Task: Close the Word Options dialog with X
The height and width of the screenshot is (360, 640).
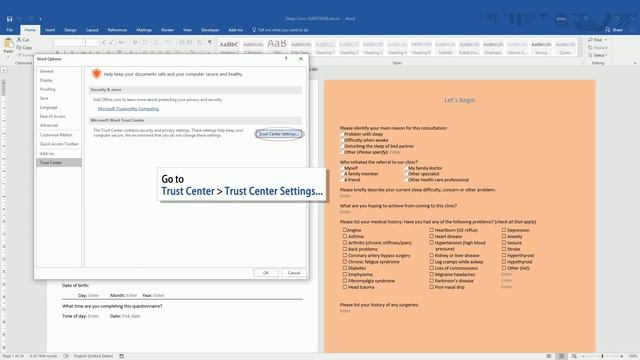Action: [x=301, y=59]
